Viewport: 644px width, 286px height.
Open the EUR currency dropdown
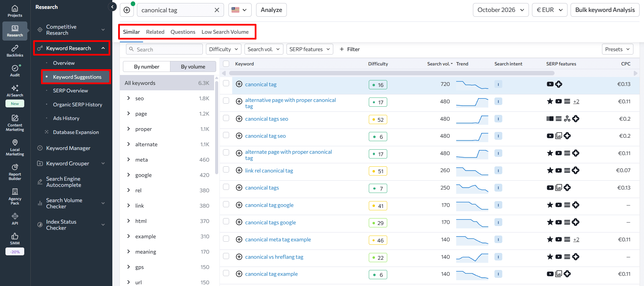549,10
